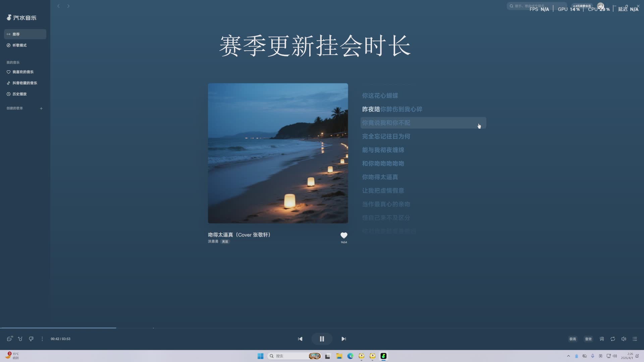Toggle desktop lyrics with 词 button
This screenshot has width=644, height=362.
pyautogui.click(x=602, y=339)
